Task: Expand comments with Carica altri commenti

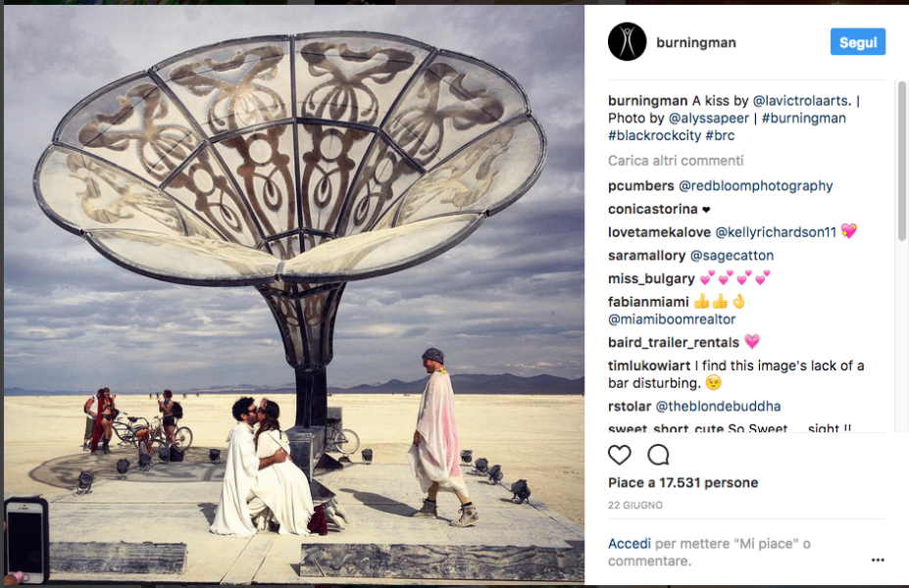Action: click(676, 161)
